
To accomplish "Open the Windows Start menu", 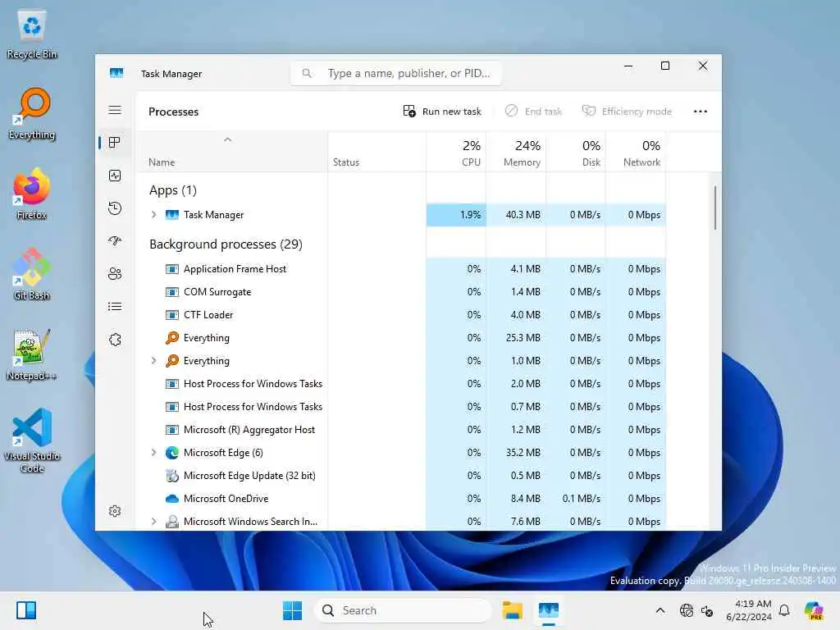I will 293,610.
